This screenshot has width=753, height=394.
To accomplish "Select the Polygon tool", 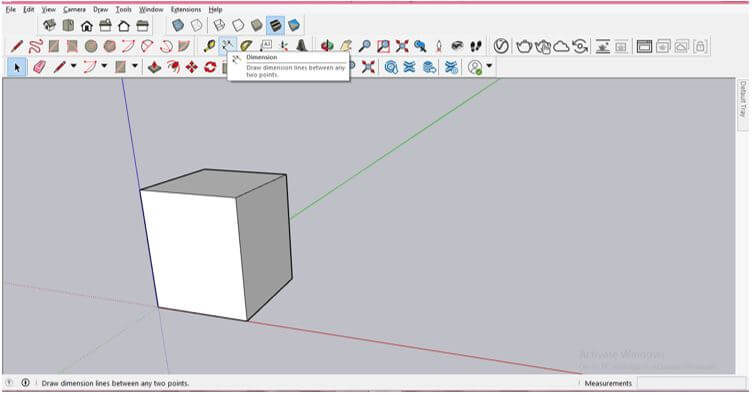I will point(109,46).
